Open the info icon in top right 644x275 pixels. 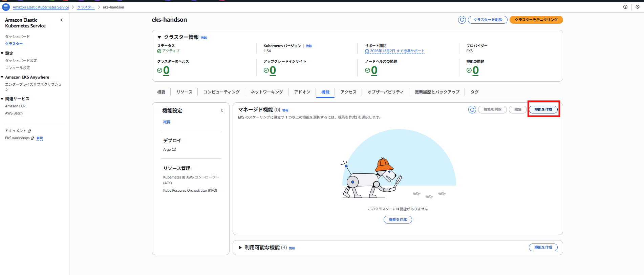pyautogui.click(x=625, y=7)
